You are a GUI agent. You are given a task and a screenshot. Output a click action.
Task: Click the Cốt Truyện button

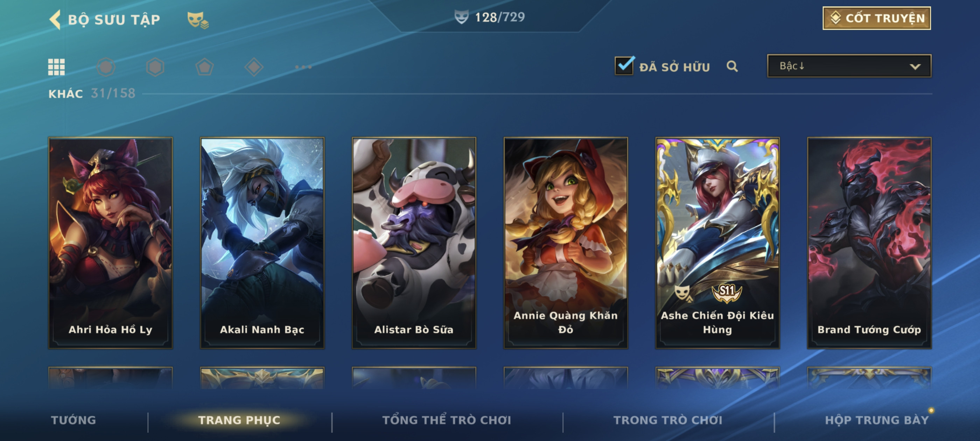[876, 18]
